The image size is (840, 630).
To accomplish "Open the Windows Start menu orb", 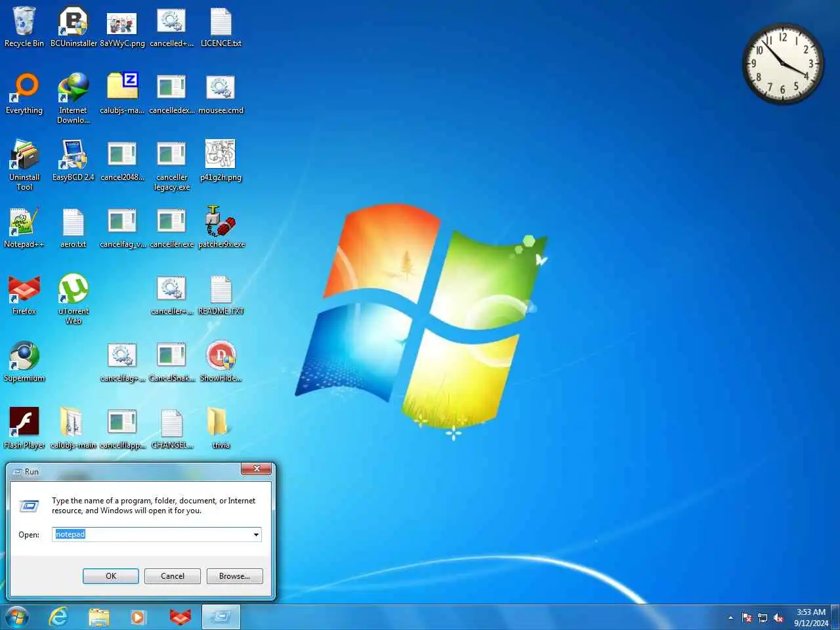I will click(17, 618).
